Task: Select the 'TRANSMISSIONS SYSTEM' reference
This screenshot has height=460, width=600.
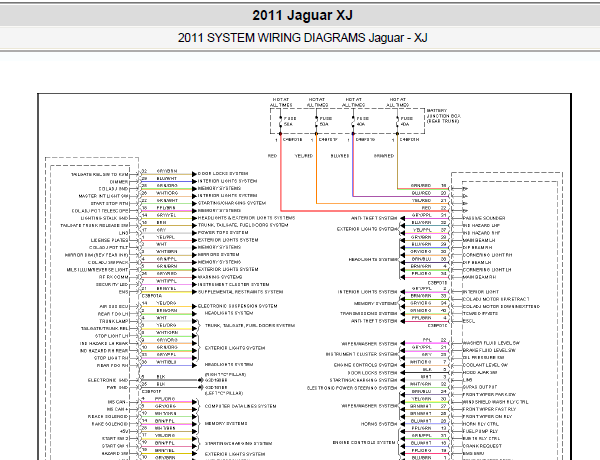Action: [x=368, y=314]
